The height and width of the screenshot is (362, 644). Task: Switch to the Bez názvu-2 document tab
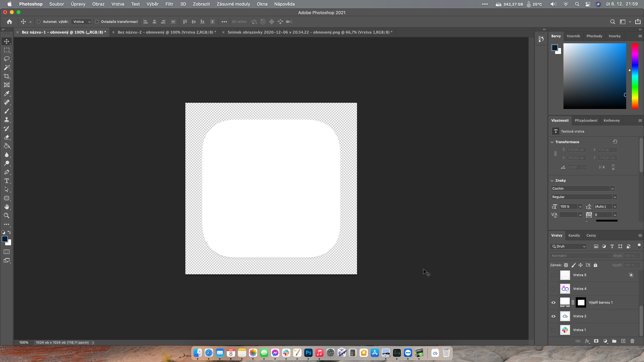coord(167,32)
